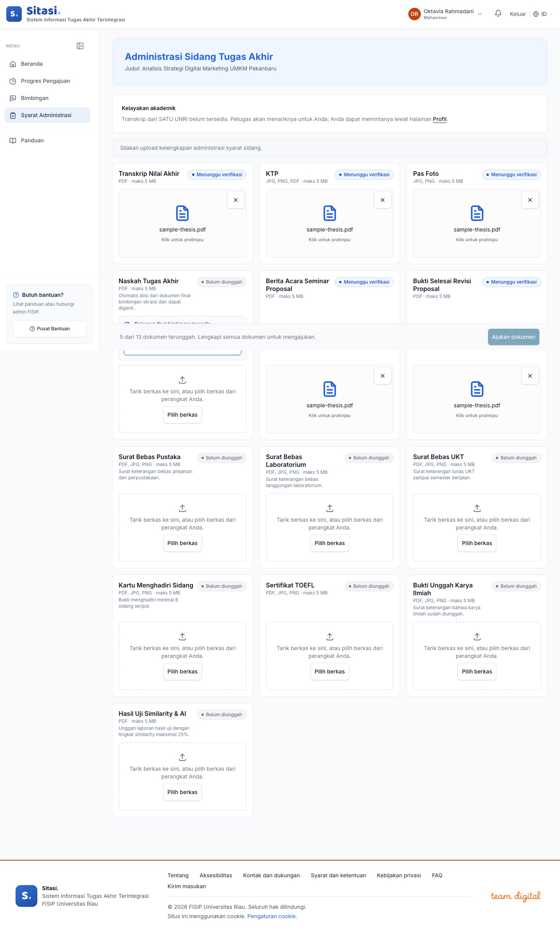Open Kontak dan dukungan footer link
560x931 pixels.
(271, 875)
